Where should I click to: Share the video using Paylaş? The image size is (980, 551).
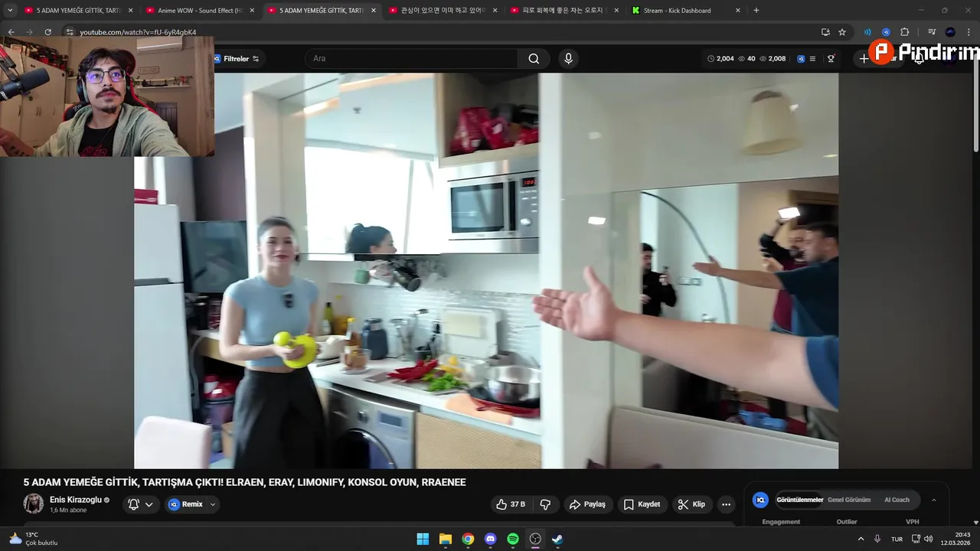pyautogui.click(x=588, y=504)
